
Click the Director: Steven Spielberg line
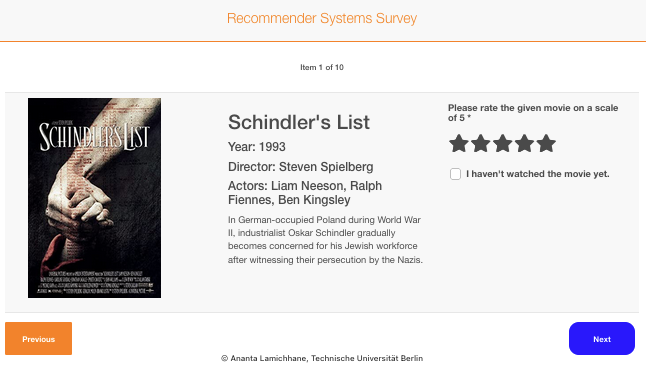(300, 167)
